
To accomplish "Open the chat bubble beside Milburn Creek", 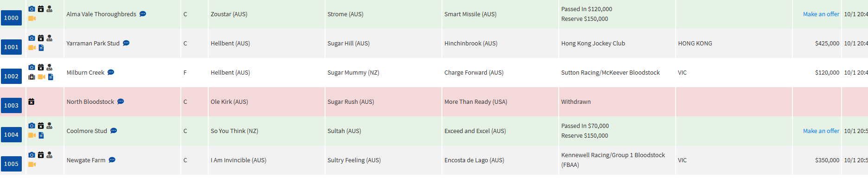I will coord(111,72).
